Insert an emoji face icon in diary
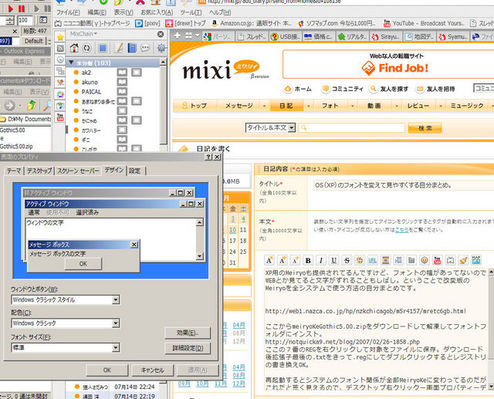The image size is (494, 399). [424, 260]
